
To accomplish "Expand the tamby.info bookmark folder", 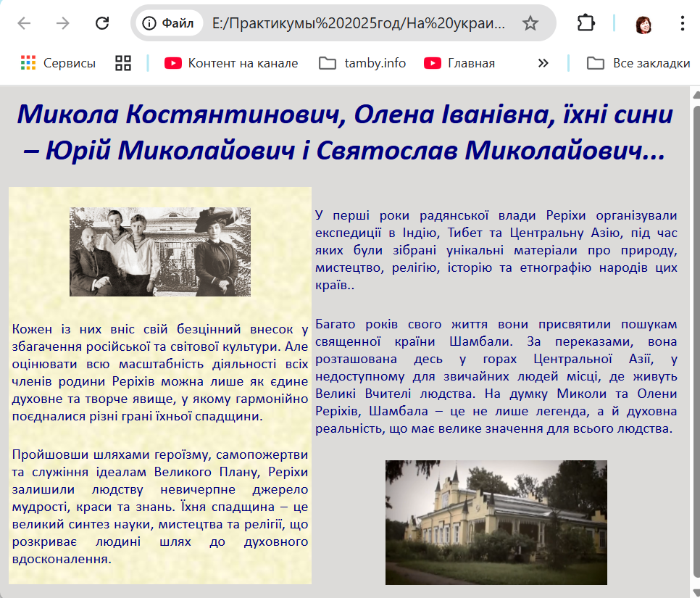I will pos(362,63).
